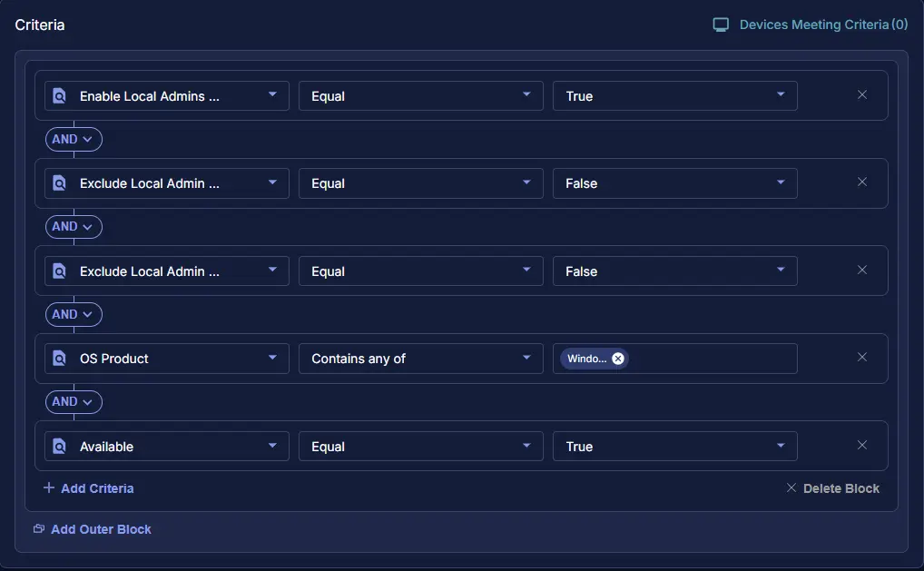This screenshot has height=571, width=924.
Task: Click inside the OS Product values input
Action: 713,359
